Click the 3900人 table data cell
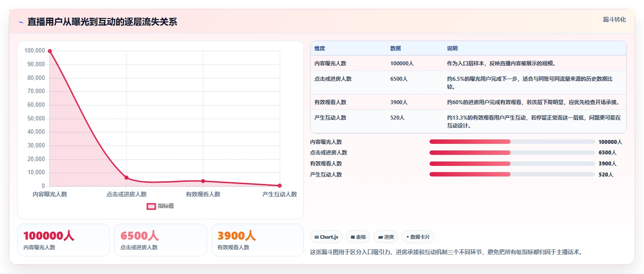Image resolution: width=644 pixels, height=274 pixels. 399,102
